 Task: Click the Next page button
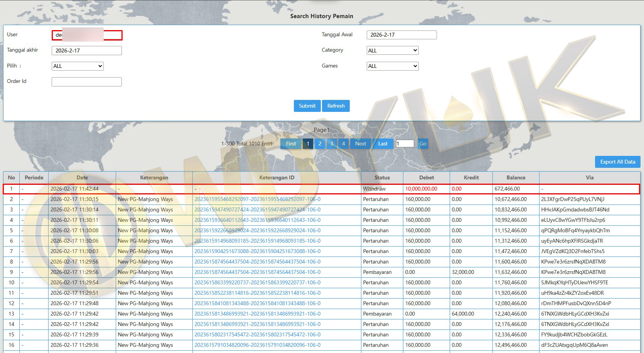pos(360,144)
